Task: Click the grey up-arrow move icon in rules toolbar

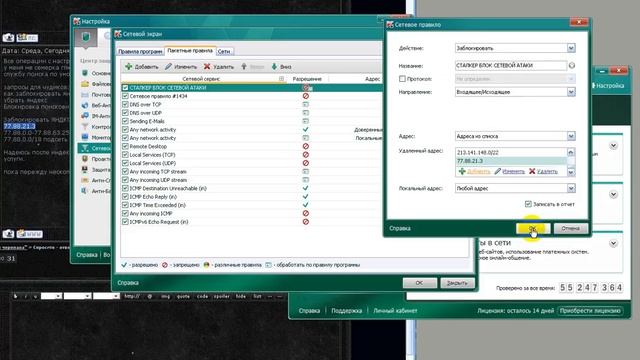Action: click(x=244, y=67)
